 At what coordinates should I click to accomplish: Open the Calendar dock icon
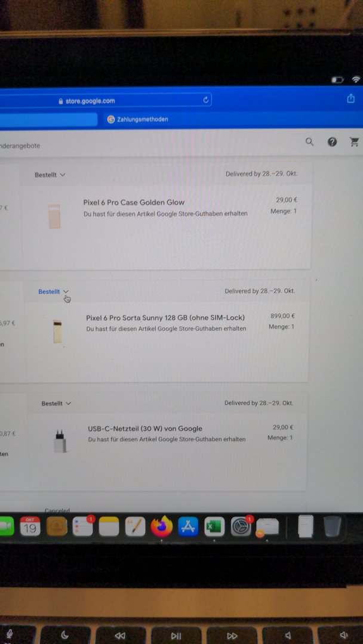pyautogui.click(x=30, y=527)
